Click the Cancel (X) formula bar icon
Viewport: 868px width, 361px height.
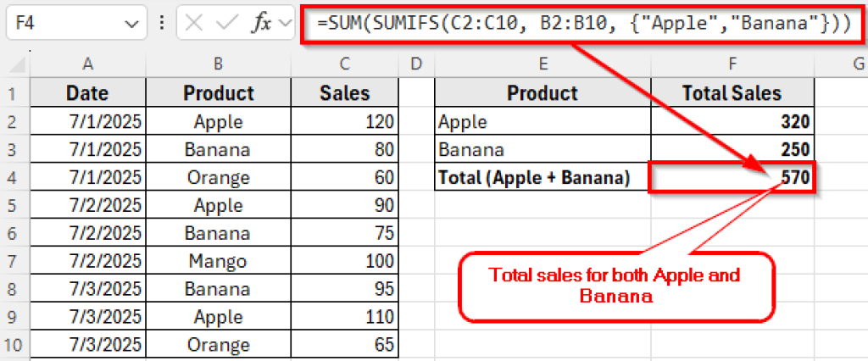coord(194,24)
